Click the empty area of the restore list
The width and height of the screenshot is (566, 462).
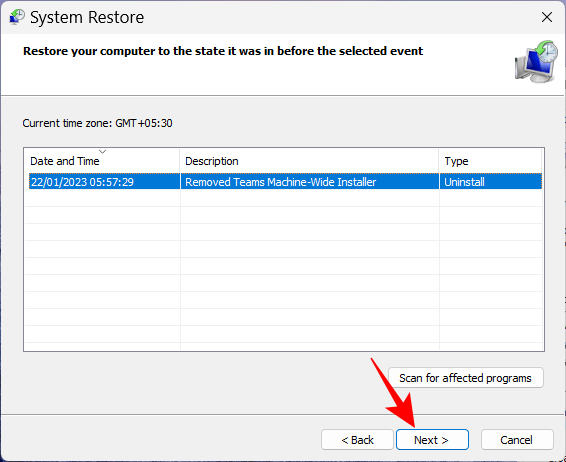click(284, 270)
